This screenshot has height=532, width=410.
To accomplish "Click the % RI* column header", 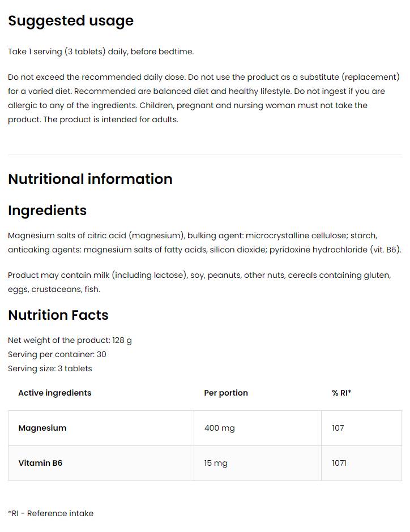I will (x=341, y=393).
